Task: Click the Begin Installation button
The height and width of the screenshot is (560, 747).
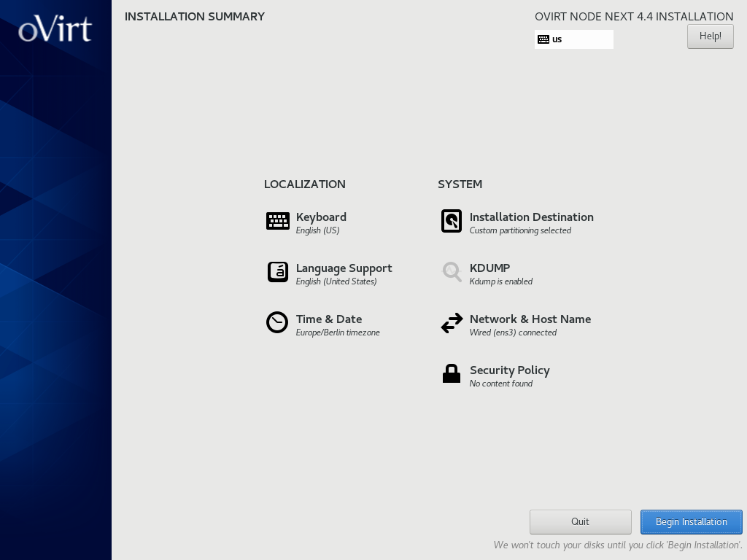Action: tap(692, 522)
